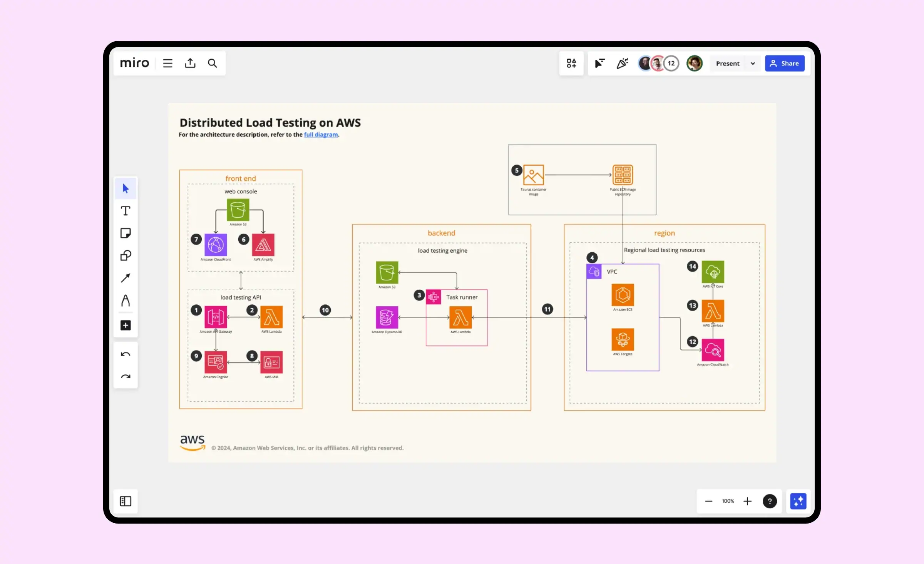This screenshot has height=564, width=924.
Task: Click the Present button
Action: point(728,64)
